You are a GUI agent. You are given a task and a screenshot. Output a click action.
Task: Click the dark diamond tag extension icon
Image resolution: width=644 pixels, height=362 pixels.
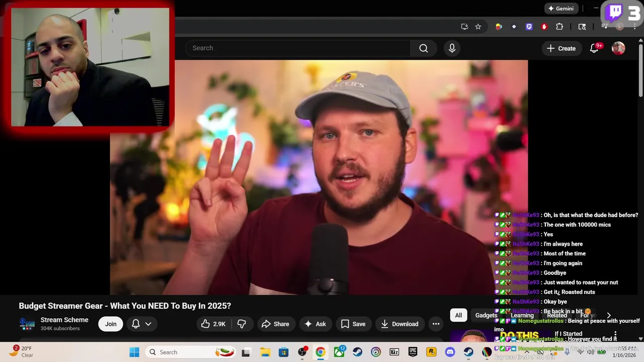(x=514, y=27)
